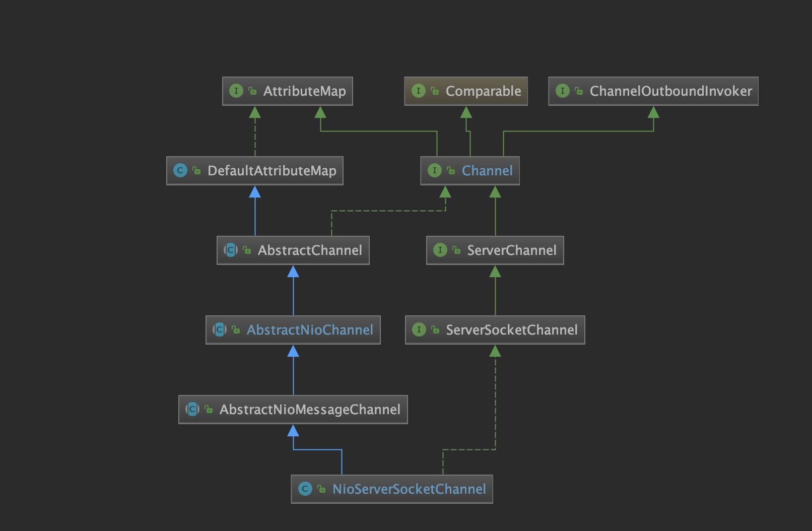
Task: Click the public lock icon on AttributeMap
Action: pos(253,91)
